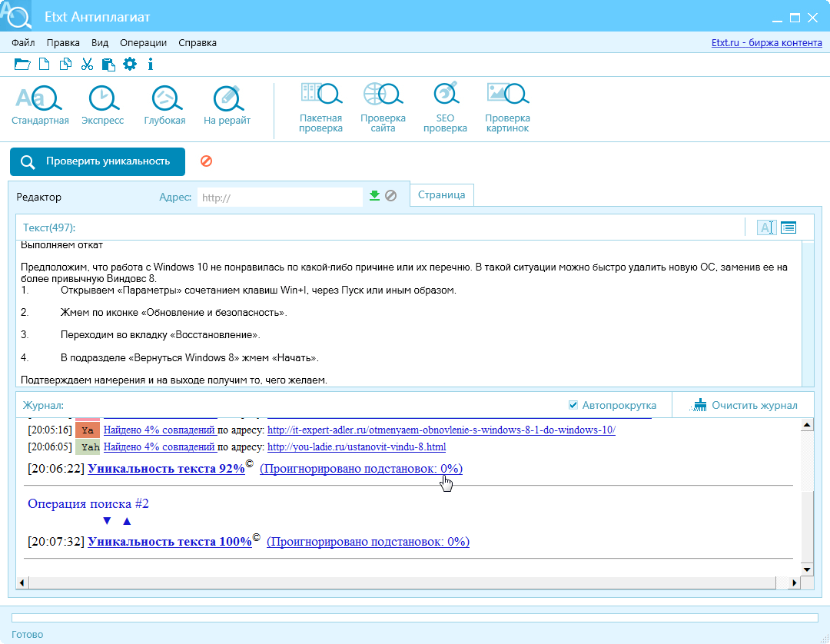Click the copy icon in toolbar
830x644 pixels.
click(65, 65)
